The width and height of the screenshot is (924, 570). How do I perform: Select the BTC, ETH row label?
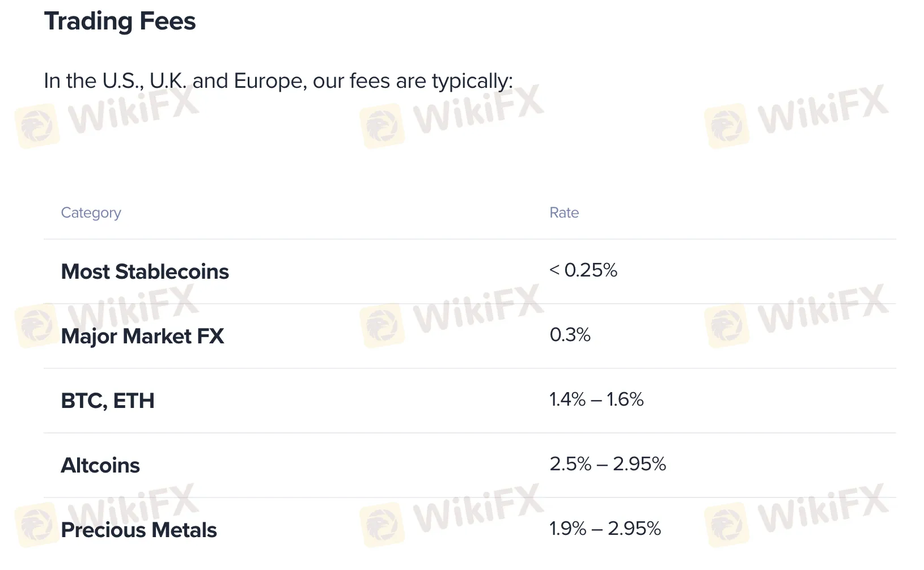[108, 401]
